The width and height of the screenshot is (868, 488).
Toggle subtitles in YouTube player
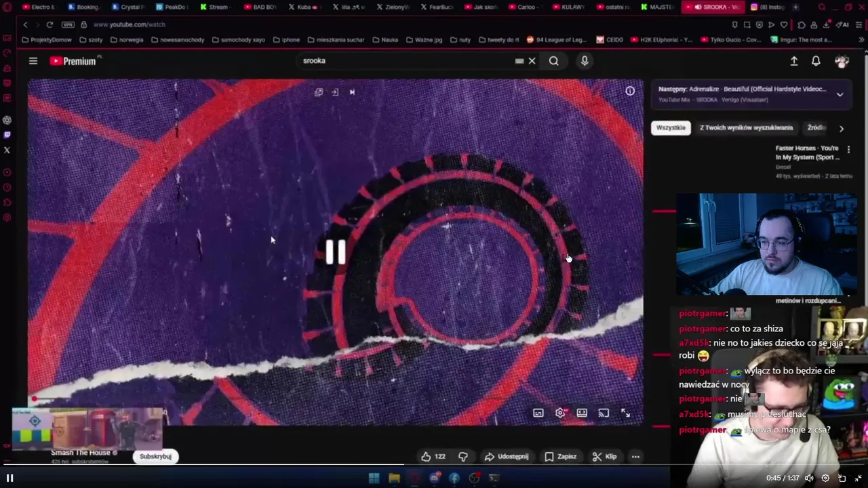[x=538, y=413]
